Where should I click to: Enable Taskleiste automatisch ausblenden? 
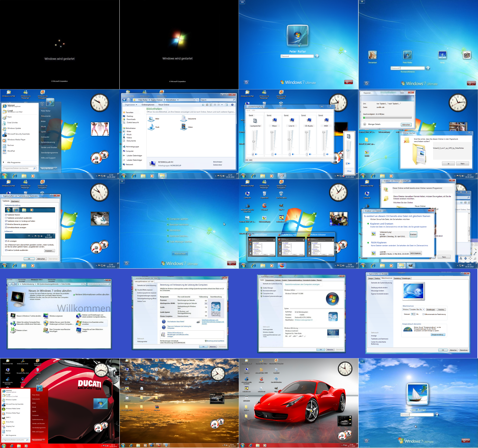(x=6, y=218)
